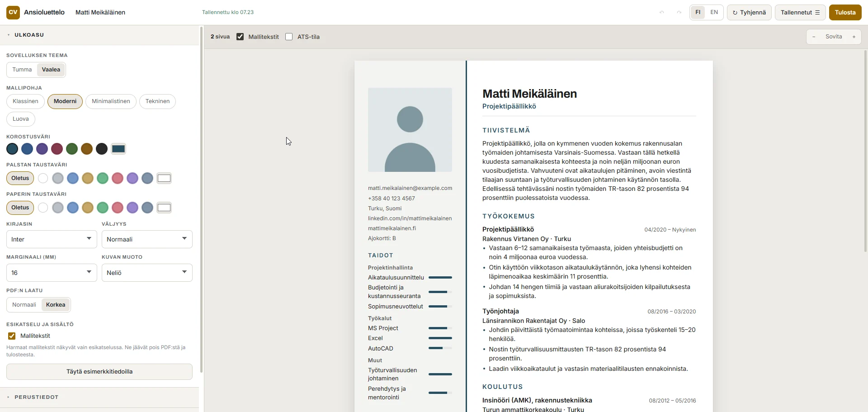Pick the green accent color
This screenshot has width=868, height=412.
click(72, 149)
